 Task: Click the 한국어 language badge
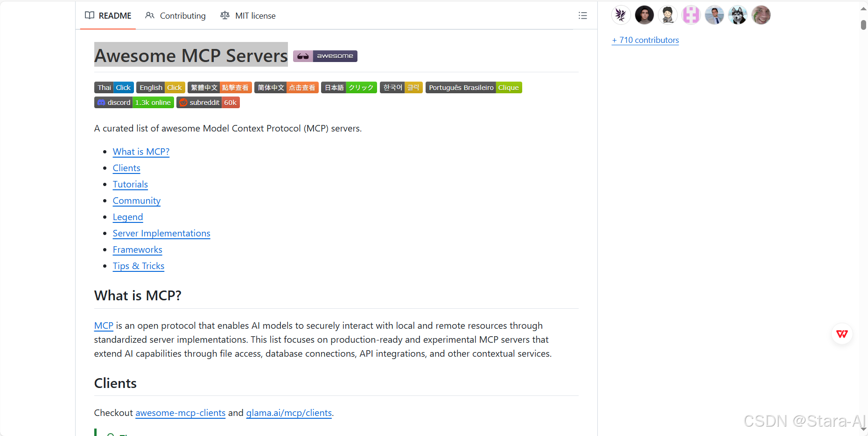[401, 88]
